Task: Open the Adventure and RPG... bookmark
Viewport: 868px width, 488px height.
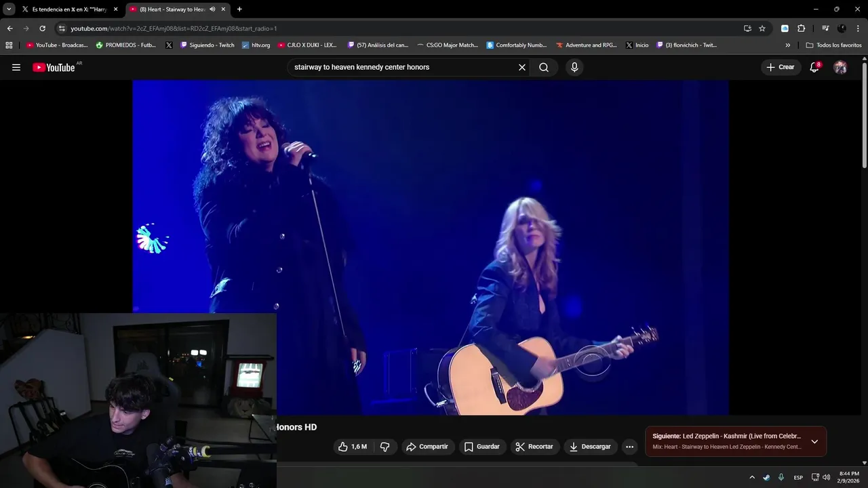Action: point(587,45)
